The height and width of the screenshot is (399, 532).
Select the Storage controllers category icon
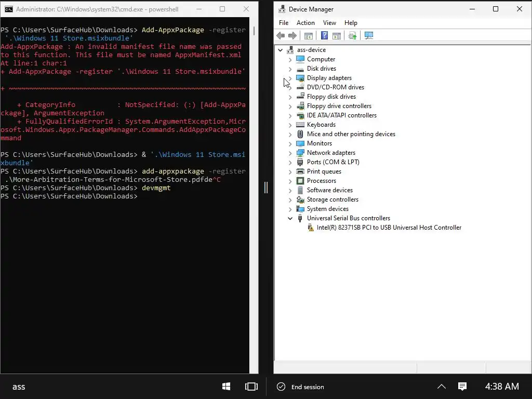(300, 199)
